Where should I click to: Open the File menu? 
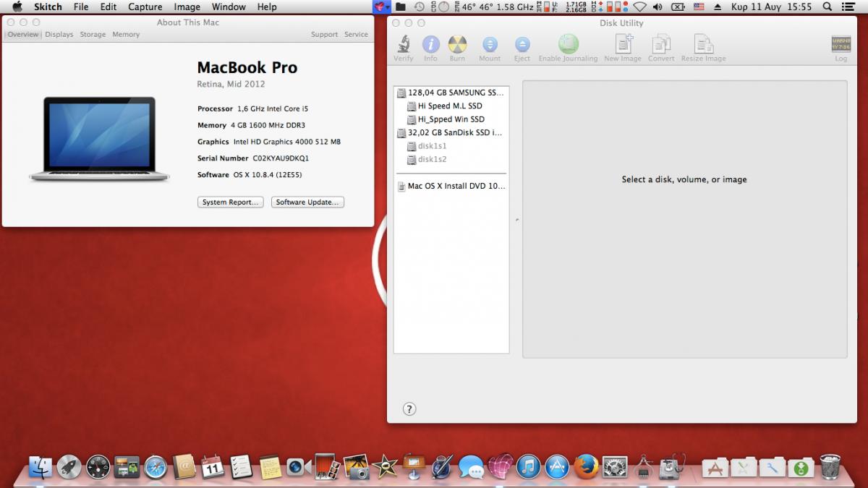pyautogui.click(x=81, y=7)
